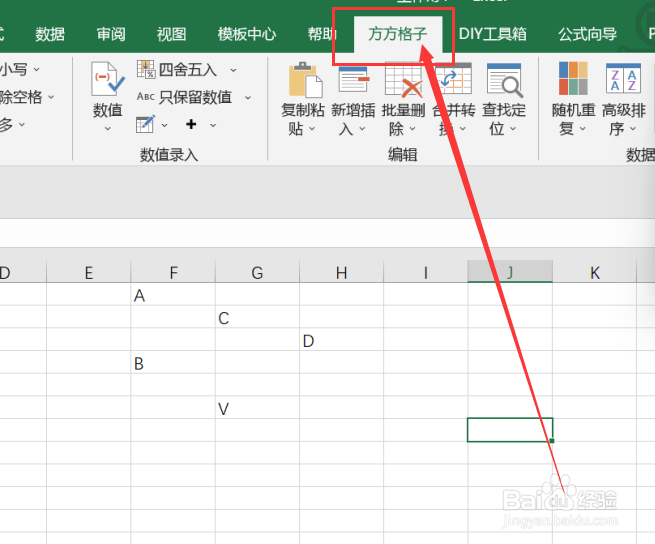Select column G header
The height and width of the screenshot is (544, 655).
click(257, 272)
